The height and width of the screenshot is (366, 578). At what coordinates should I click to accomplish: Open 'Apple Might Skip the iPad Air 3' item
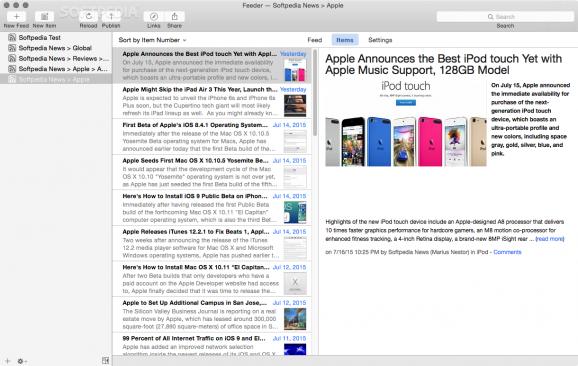[212, 101]
